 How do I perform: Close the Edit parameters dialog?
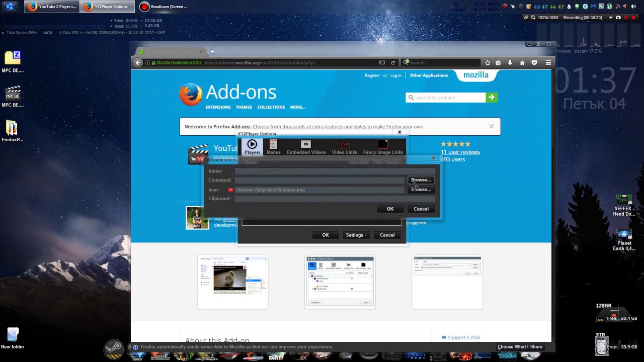(433, 158)
